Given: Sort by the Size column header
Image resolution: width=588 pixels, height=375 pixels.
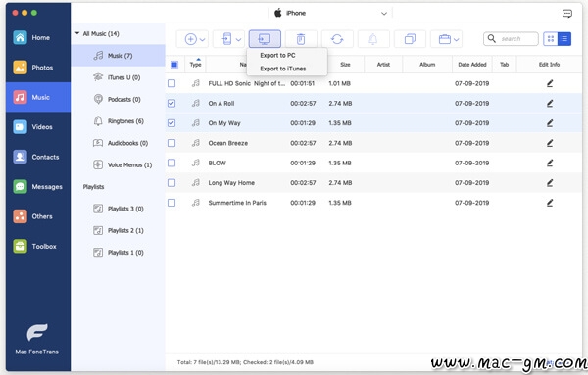Looking at the screenshot, I should [345, 65].
